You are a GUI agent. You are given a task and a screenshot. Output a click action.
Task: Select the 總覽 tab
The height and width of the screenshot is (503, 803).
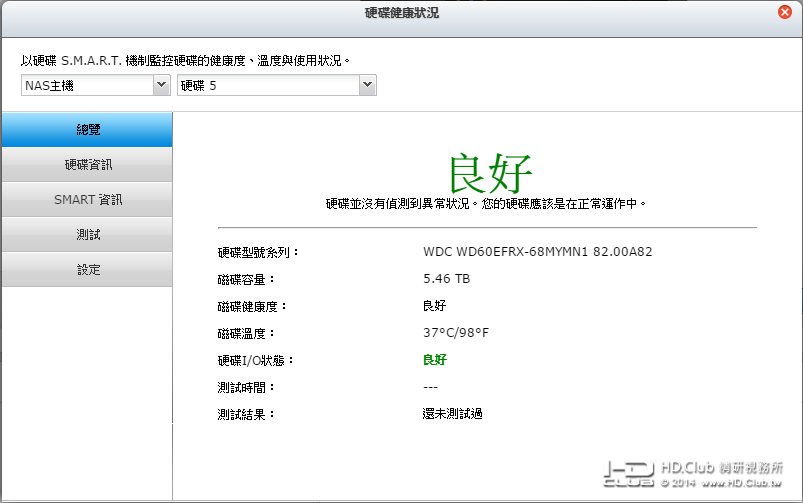tap(88, 130)
